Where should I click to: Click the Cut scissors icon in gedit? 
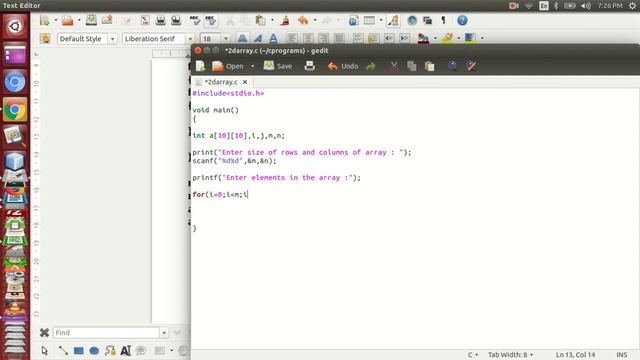point(394,66)
